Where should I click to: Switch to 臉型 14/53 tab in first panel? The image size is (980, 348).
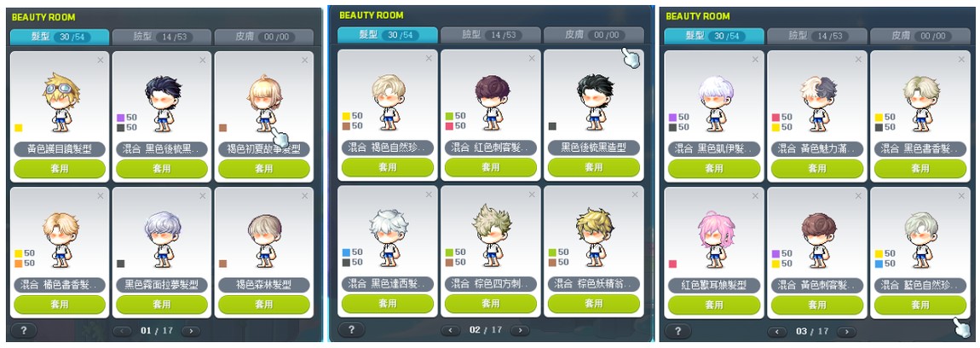click(161, 37)
